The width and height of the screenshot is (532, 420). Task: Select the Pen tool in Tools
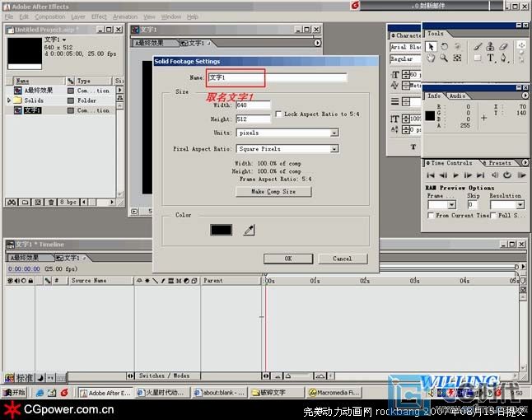[x=504, y=58]
